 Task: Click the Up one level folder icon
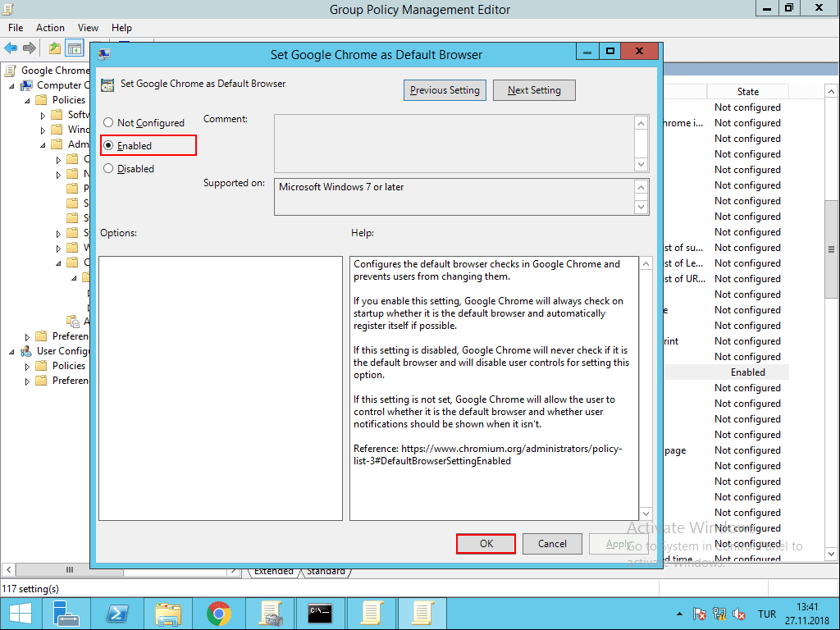coord(55,48)
